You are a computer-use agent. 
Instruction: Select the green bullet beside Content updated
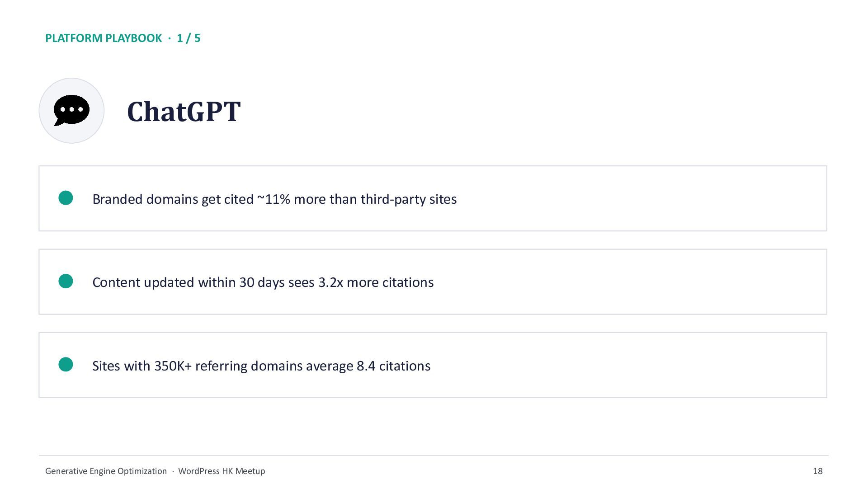point(66,281)
